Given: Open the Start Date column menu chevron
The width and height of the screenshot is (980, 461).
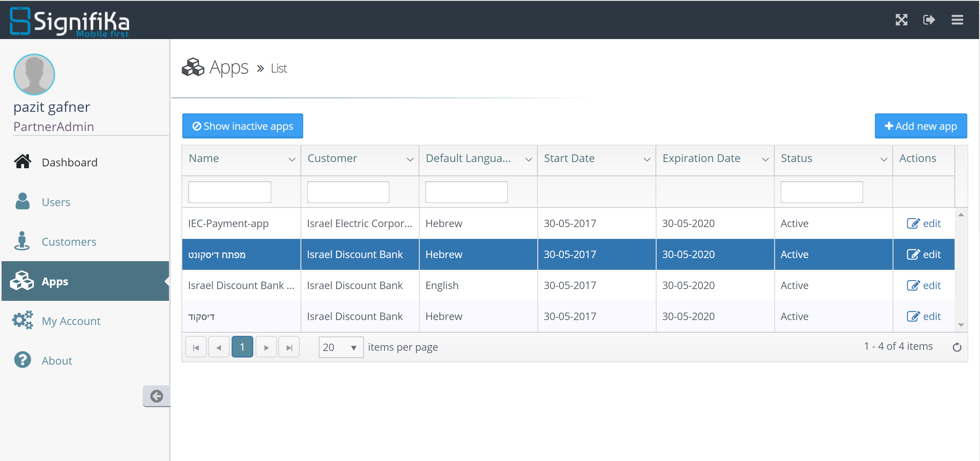Looking at the screenshot, I should 647,160.
